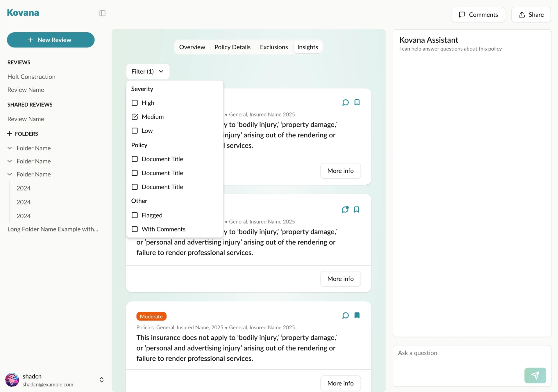
Task: Click the Moderate severity badge
Action: (x=151, y=316)
